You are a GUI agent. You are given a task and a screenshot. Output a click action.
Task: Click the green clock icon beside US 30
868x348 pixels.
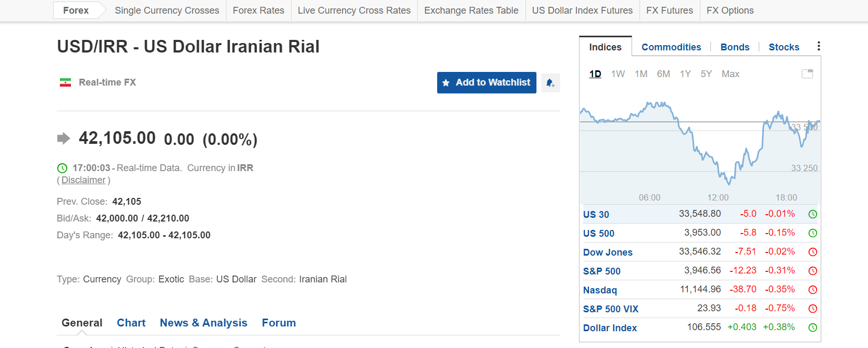coord(813,214)
